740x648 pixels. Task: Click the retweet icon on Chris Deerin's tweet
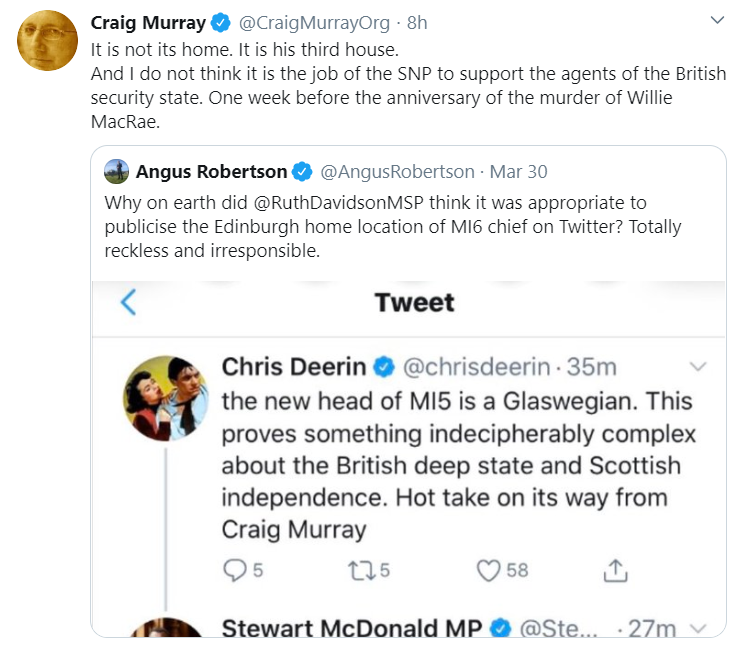click(362, 570)
